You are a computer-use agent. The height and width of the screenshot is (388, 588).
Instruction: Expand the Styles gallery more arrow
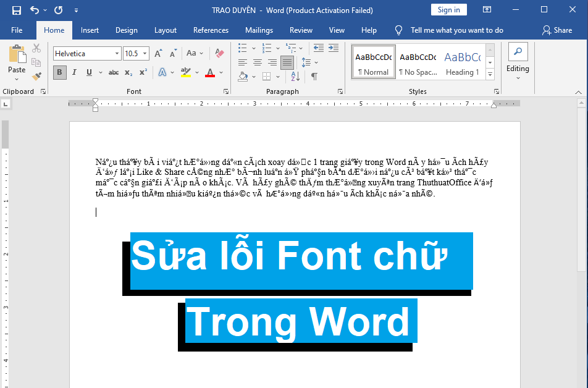click(490, 74)
